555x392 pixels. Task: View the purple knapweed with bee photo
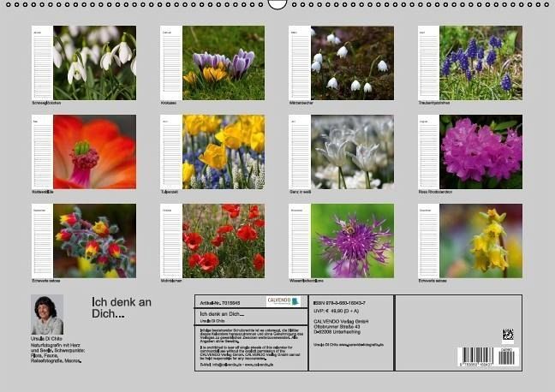(x=352, y=241)
